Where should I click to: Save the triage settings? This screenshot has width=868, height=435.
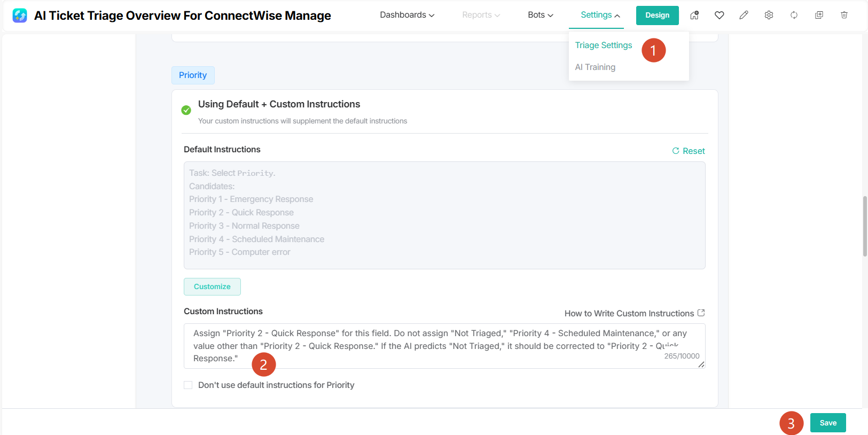pyautogui.click(x=828, y=423)
